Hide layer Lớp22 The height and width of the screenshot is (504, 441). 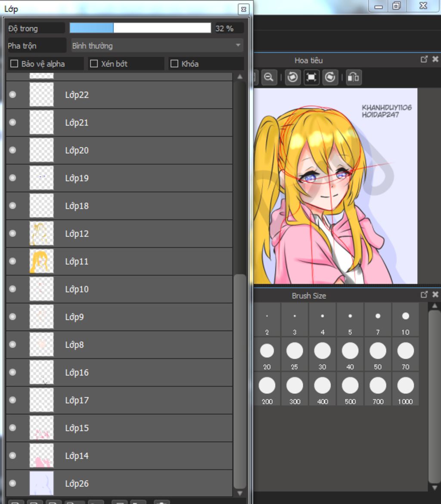click(x=12, y=94)
